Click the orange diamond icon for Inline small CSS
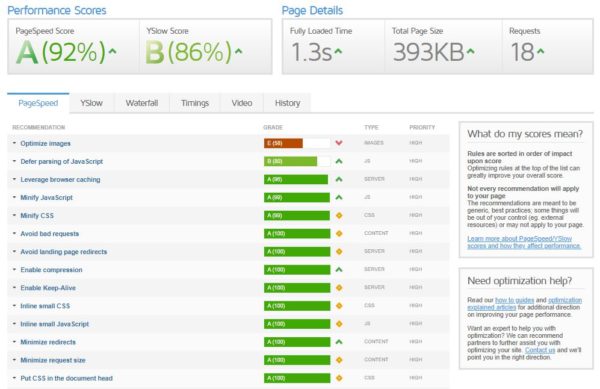The width and height of the screenshot is (600, 389). point(339,306)
